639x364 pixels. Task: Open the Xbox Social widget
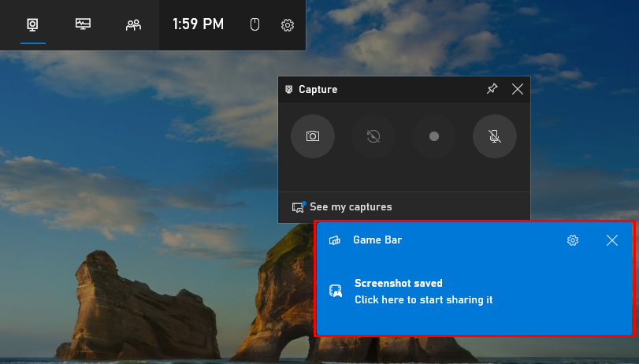pos(133,24)
